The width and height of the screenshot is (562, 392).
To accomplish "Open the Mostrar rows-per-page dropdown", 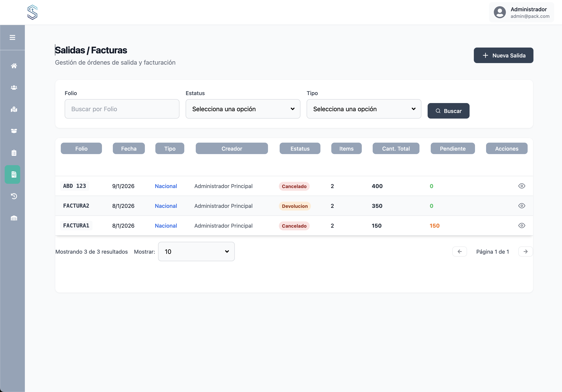I will (x=196, y=252).
